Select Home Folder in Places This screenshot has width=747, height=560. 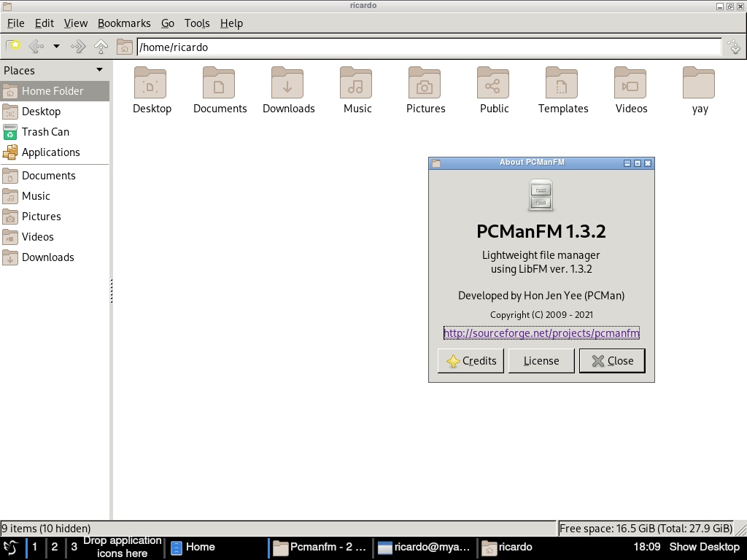(55, 91)
